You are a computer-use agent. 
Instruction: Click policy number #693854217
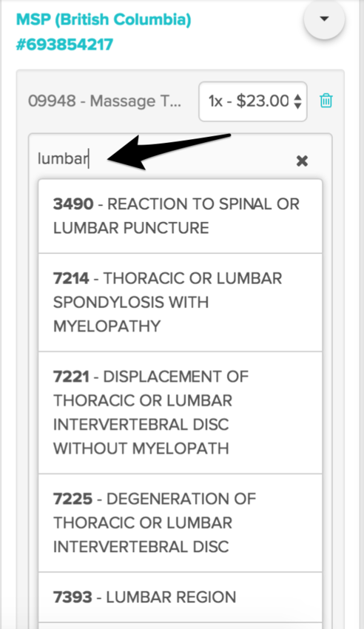[64, 44]
